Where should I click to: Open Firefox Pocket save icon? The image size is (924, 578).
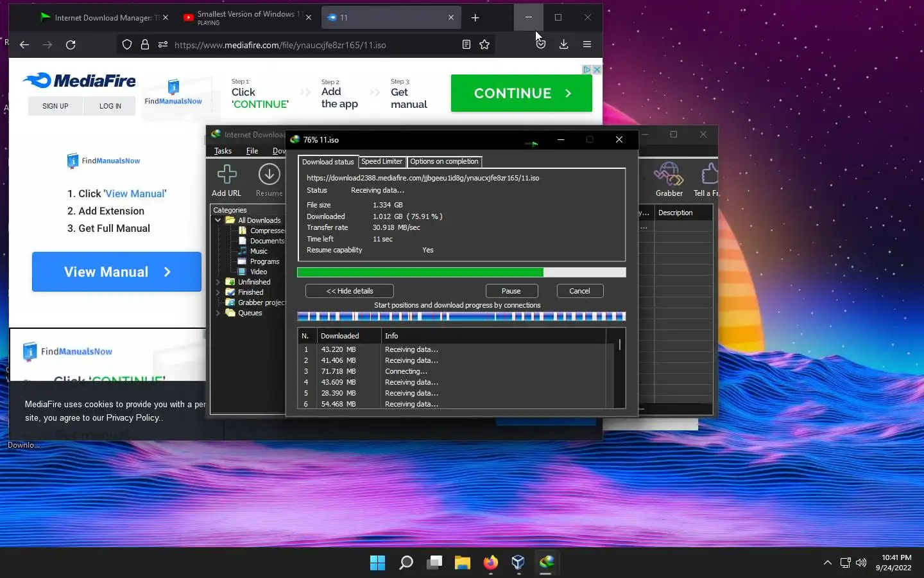(x=541, y=44)
